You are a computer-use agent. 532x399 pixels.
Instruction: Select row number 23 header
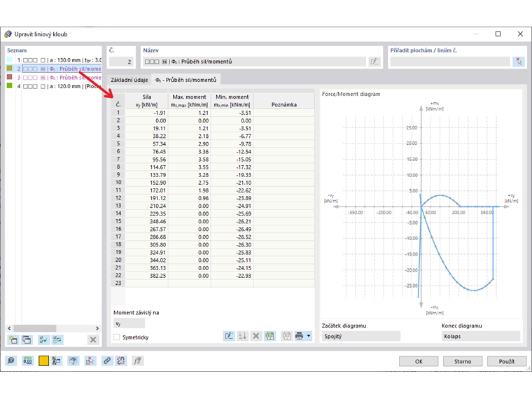click(118, 283)
